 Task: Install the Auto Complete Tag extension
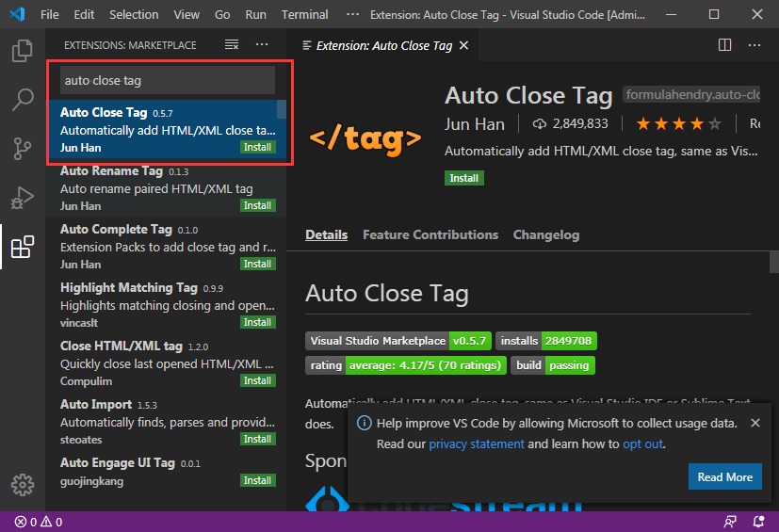pos(257,264)
